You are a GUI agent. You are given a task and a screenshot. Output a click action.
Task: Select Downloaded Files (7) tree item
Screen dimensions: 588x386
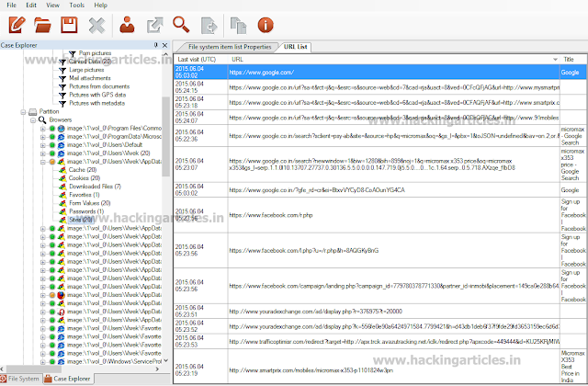[x=95, y=187]
